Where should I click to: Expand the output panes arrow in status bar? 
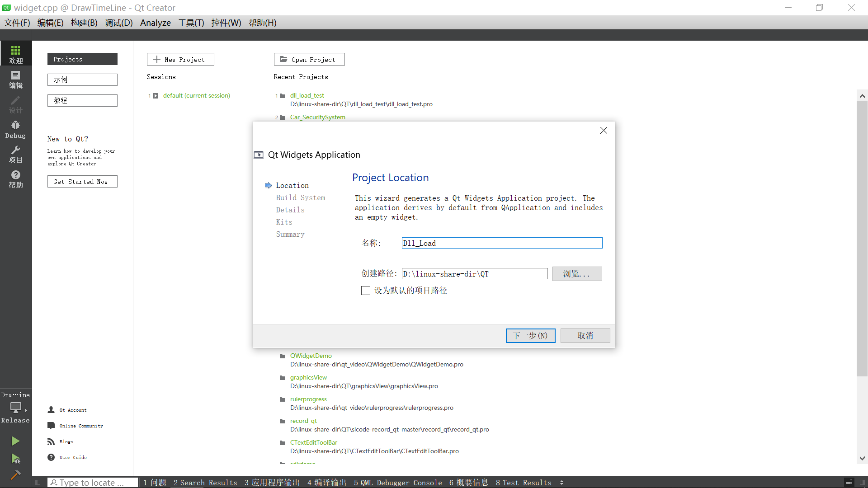tap(561, 483)
